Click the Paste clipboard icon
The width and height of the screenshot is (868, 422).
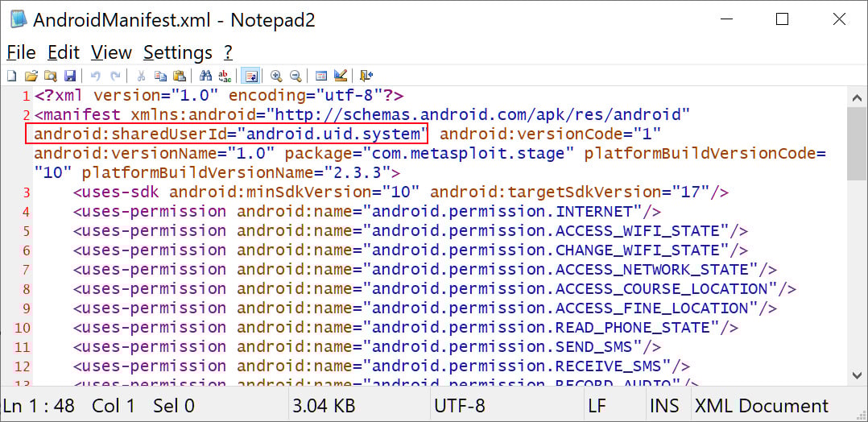pos(180,76)
